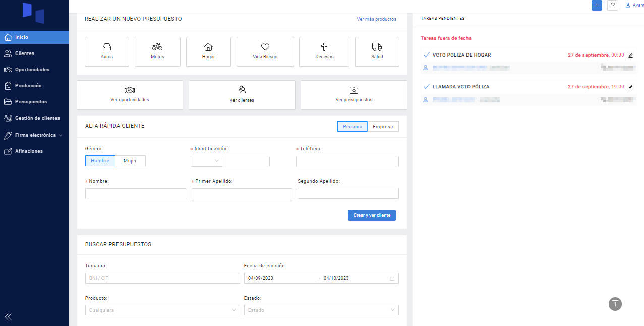Screen dimensions: 644x326
Task: Choose the Hogar home insurance tile
Action: tap(208, 51)
